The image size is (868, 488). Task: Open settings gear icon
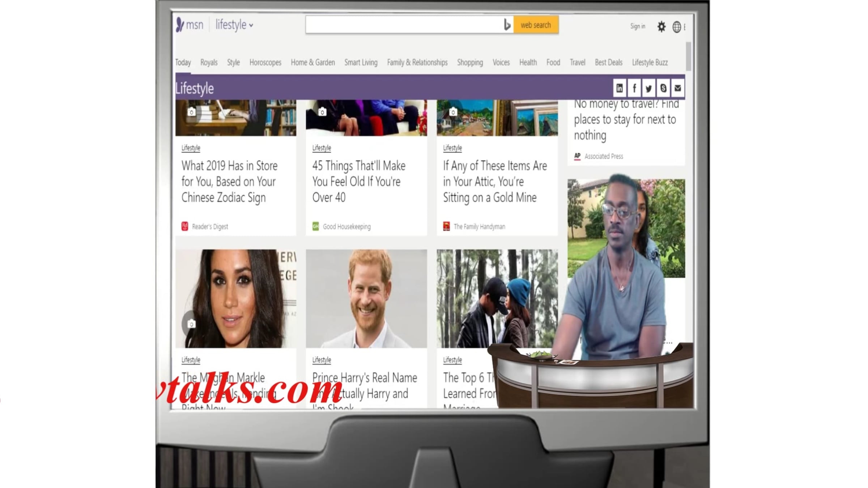click(661, 26)
